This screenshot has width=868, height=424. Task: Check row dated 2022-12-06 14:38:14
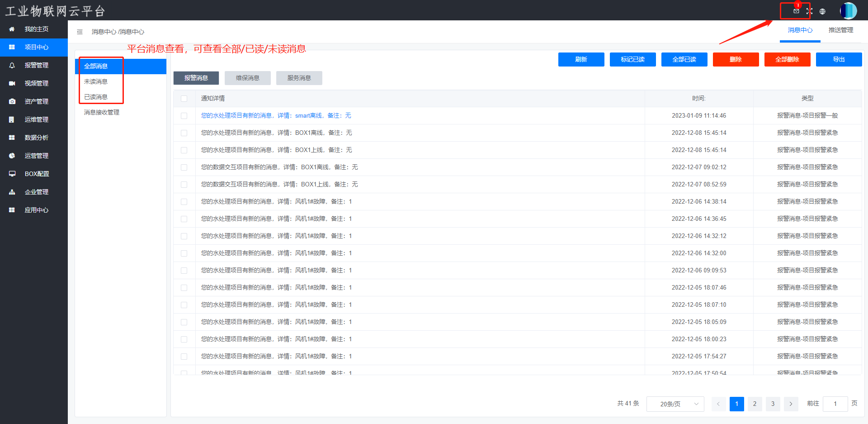184,202
